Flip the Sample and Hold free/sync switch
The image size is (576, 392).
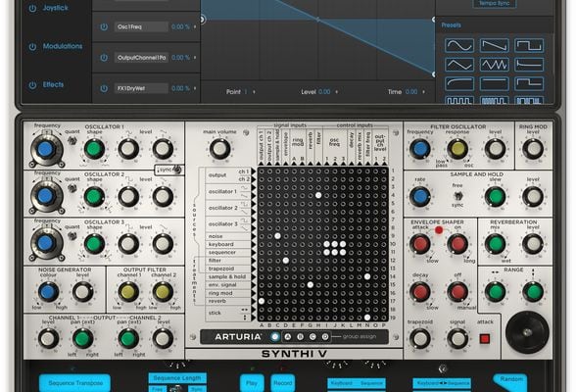[457, 195]
